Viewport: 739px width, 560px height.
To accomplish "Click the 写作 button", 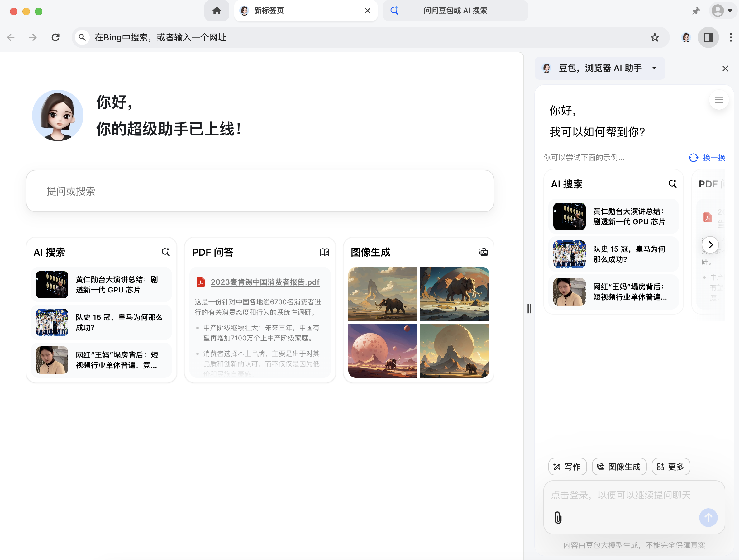I will click(x=567, y=467).
